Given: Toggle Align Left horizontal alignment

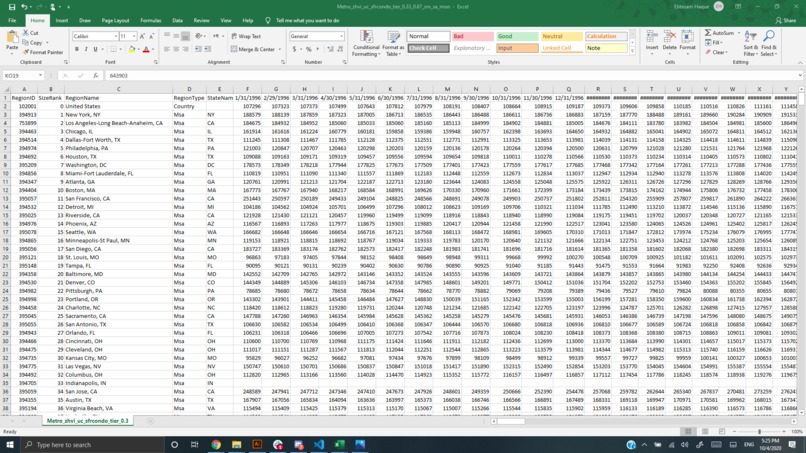Looking at the screenshot, I should 167,49.
